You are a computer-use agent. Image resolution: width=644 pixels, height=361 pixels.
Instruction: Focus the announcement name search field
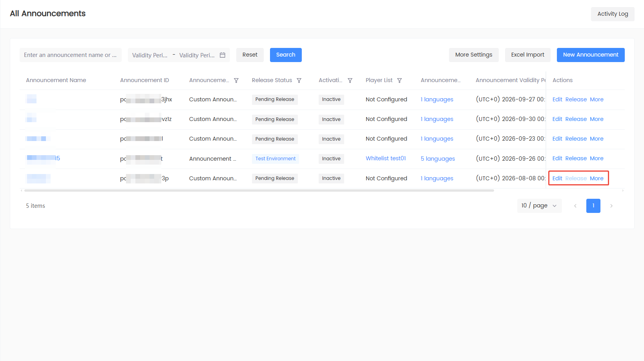(71, 55)
